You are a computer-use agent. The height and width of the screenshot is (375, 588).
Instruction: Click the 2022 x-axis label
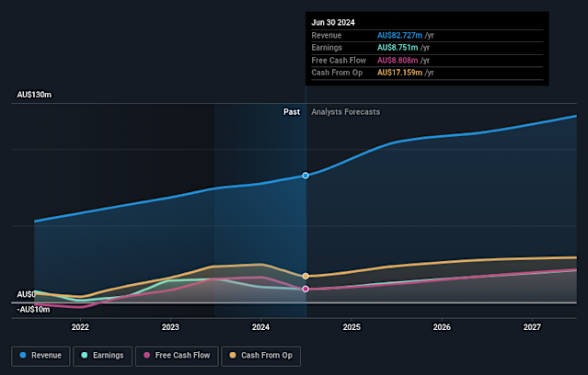[x=80, y=326]
